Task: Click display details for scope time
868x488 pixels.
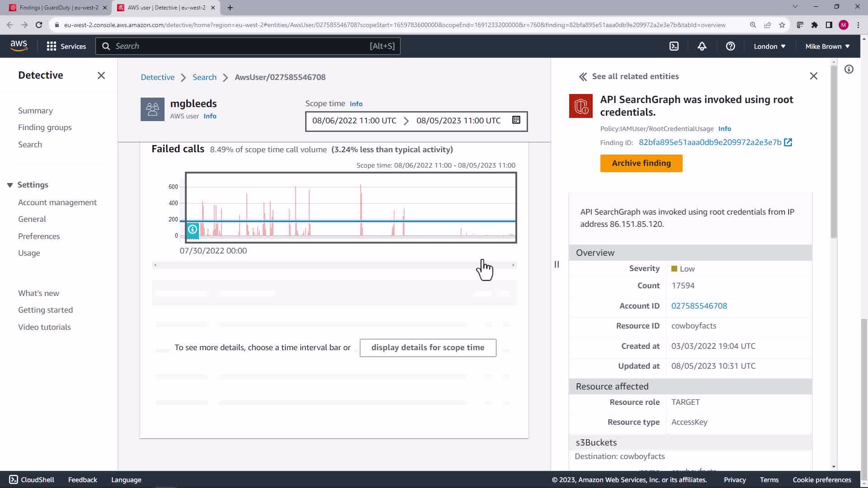Action: point(427,347)
